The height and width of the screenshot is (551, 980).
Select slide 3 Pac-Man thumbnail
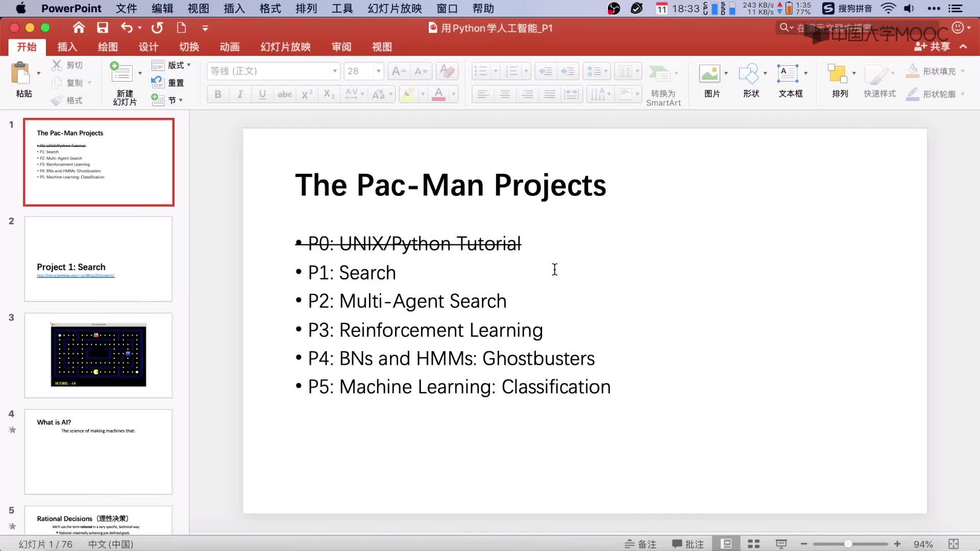[x=99, y=355]
